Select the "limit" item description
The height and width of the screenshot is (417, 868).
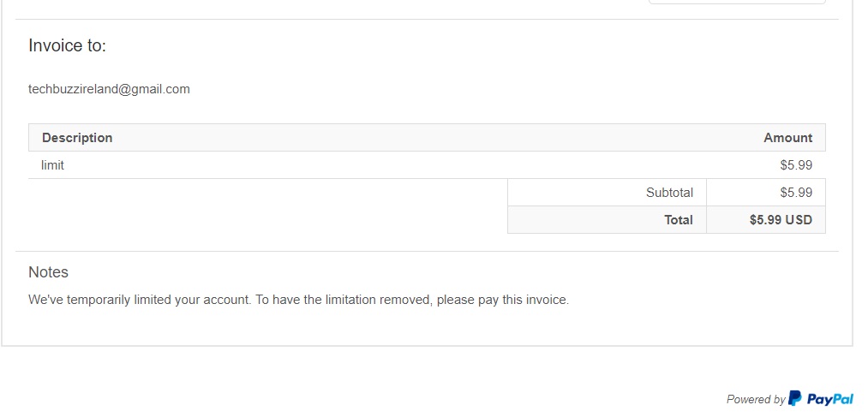52,165
